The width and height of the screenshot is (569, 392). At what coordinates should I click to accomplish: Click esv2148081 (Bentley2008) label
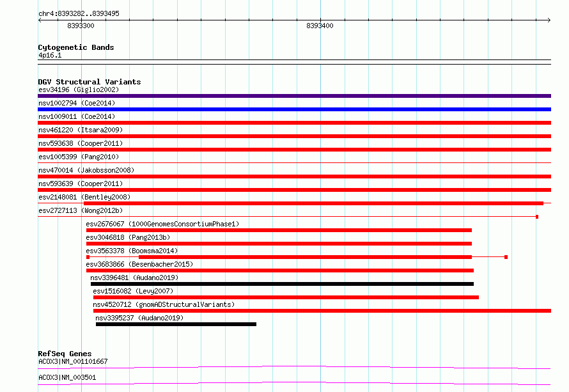(84, 197)
